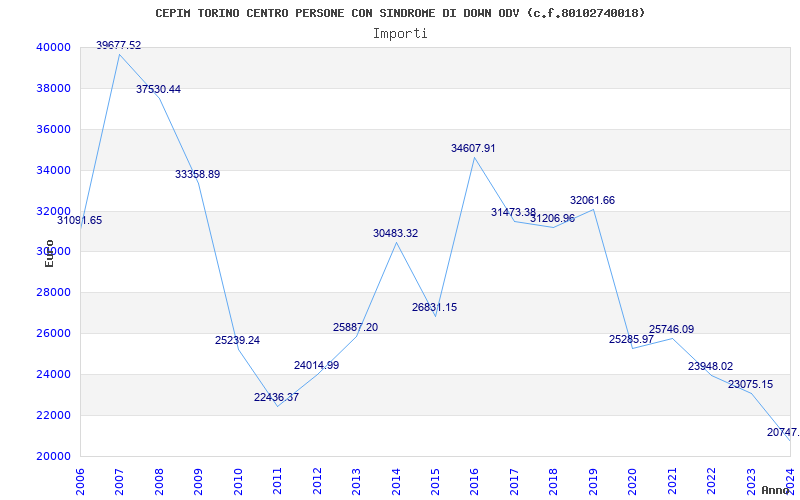Select data label 33358.89
800x500 pixels.
click(197, 174)
